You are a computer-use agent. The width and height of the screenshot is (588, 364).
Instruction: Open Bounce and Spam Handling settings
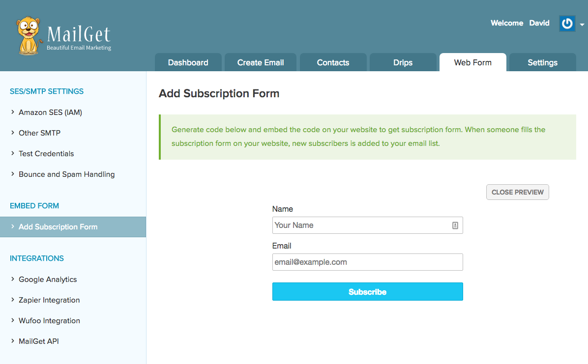pos(66,174)
